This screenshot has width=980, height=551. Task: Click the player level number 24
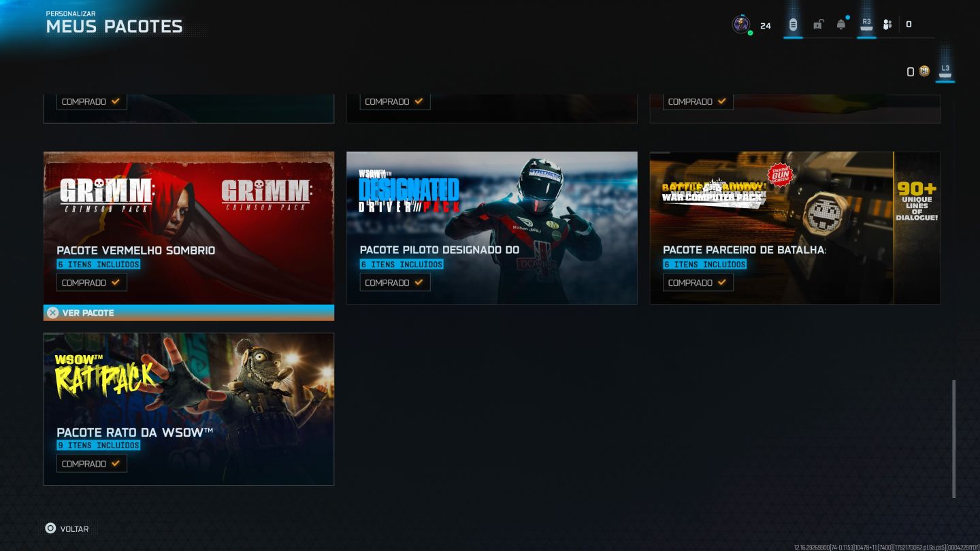click(x=766, y=26)
